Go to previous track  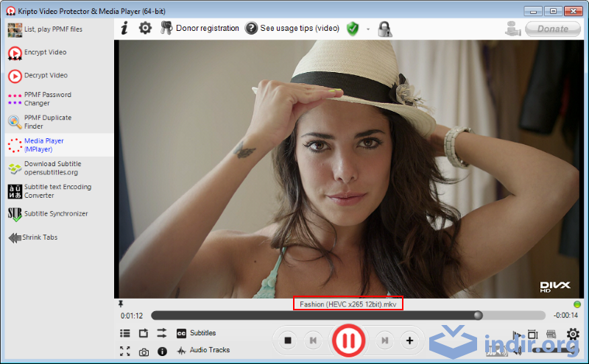(312, 340)
